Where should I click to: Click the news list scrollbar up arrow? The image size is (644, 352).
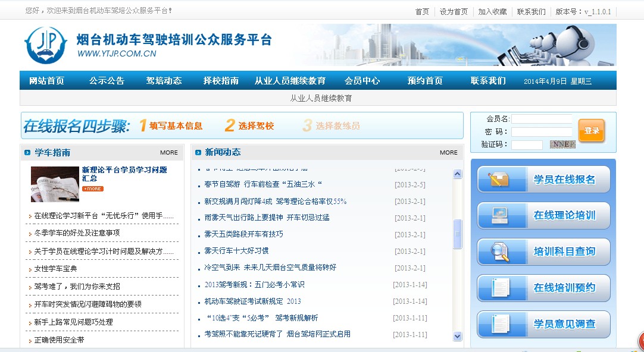pos(457,173)
